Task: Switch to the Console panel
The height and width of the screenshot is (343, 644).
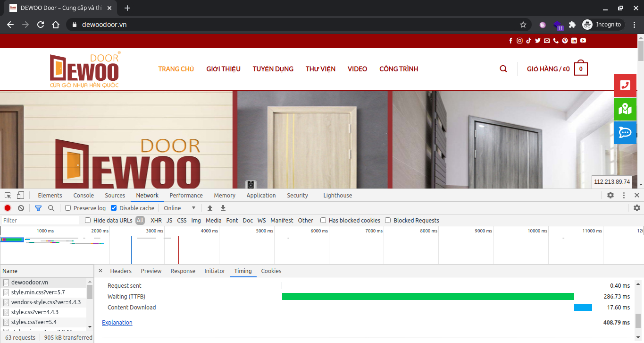Action: (84, 195)
